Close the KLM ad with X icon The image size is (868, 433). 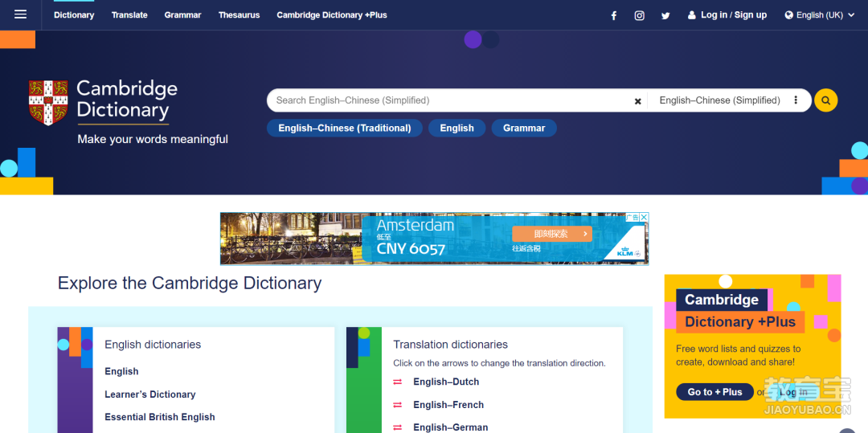(644, 218)
